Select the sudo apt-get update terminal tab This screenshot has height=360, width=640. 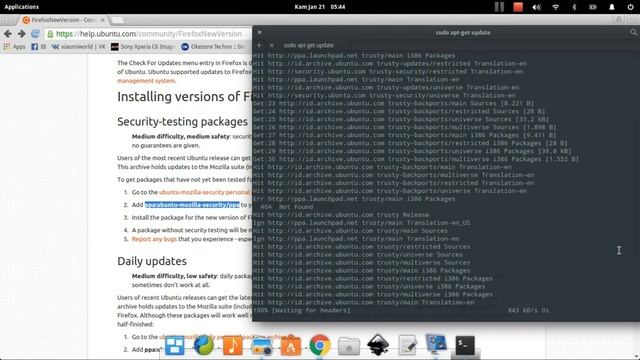(309, 45)
